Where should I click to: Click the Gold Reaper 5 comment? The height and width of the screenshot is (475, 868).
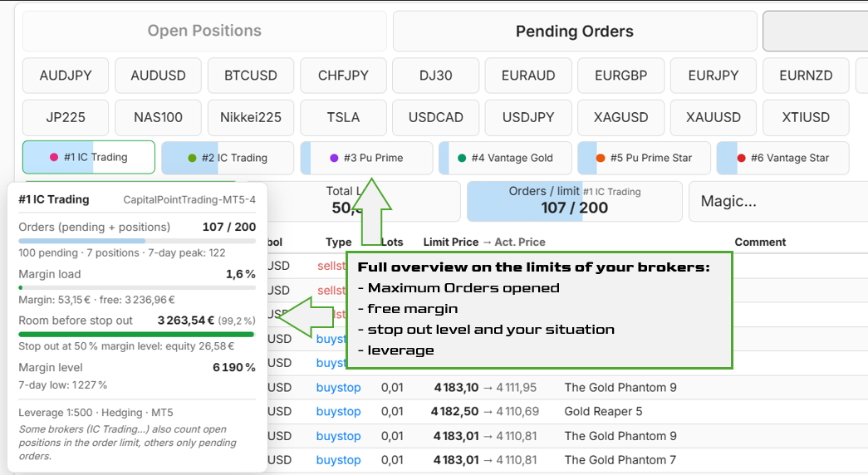pos(603,411)
